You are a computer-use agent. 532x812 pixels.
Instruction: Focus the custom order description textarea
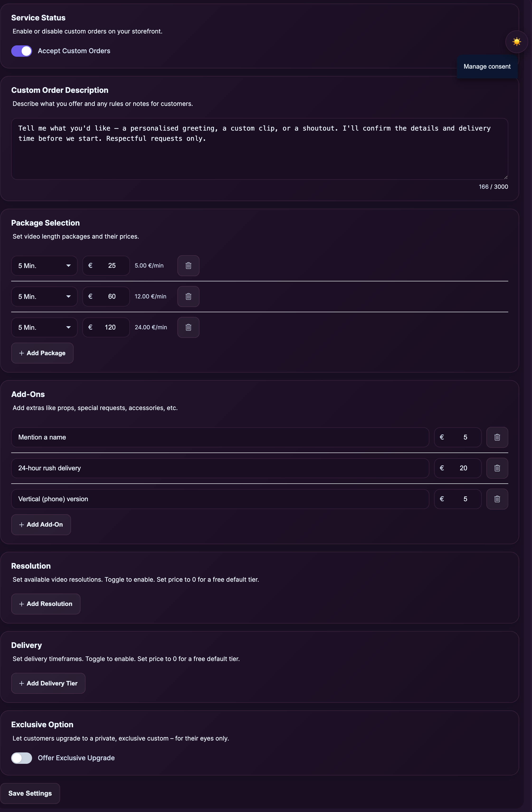(x=260, y=149)
